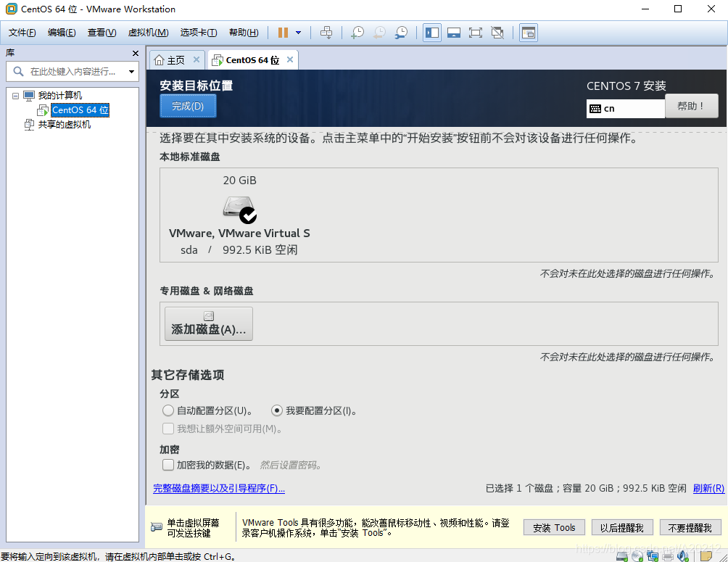Open the 虚拟机(M) menu
This screenshot has height=562, width=728.
[x=148, y=33]
